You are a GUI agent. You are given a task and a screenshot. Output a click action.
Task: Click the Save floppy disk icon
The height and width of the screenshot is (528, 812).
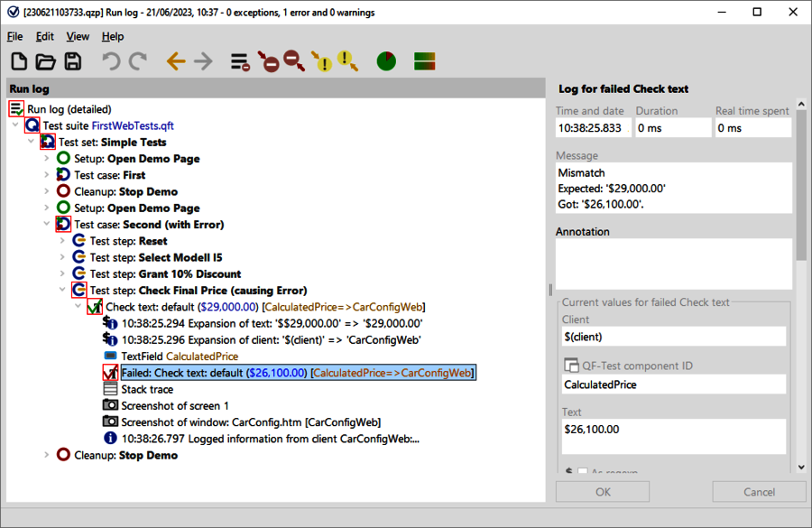tap(72, 61)
